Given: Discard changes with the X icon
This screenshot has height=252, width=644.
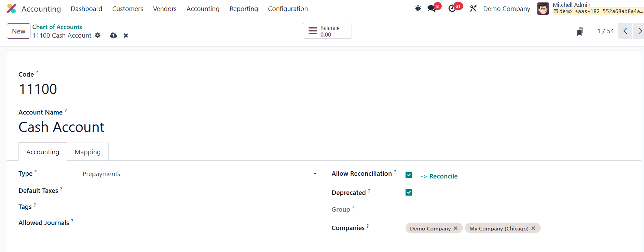Looking at the screenshot, I should (126, 36).
